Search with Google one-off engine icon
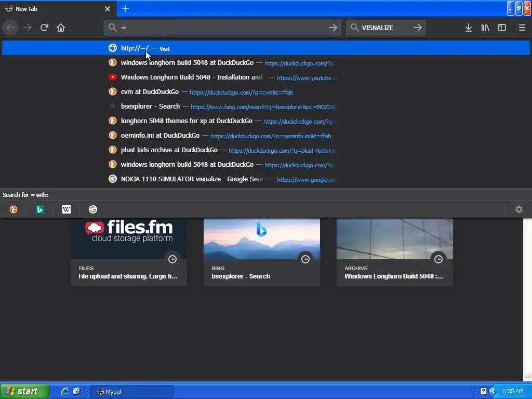Viewport: 532px width, 399px height. coord(93,209)
